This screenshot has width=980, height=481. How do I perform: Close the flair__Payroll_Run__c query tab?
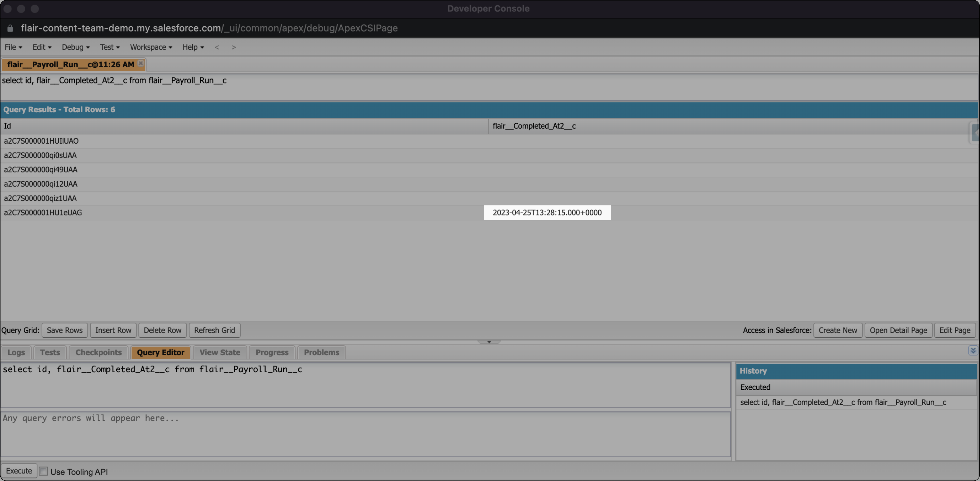coord(140,64)
